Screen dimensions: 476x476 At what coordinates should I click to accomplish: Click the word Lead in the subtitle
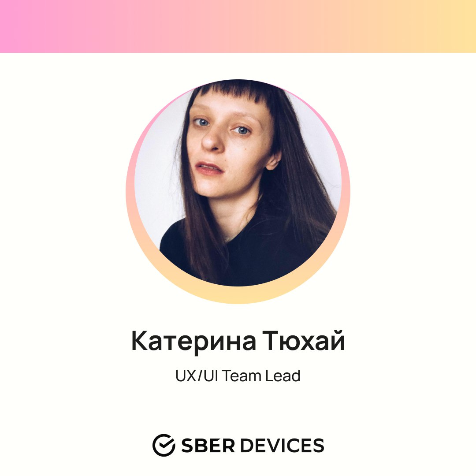tap(283, 376)
